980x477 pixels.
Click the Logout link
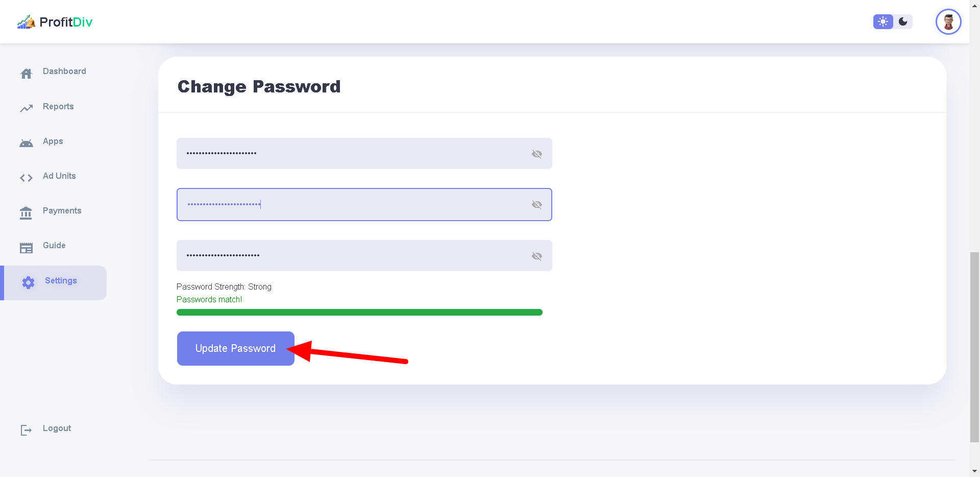coord(57,428)
